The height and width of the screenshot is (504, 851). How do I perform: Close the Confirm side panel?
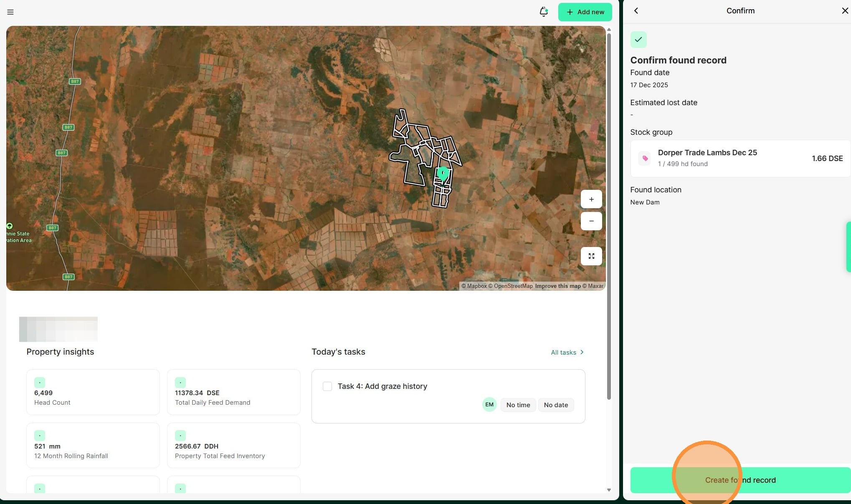tap(845, 11)
